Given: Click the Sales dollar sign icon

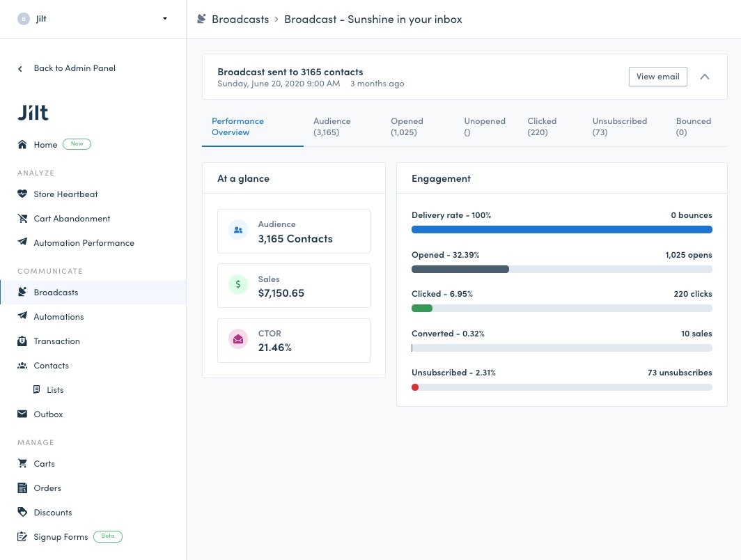Looking at the screenshot, I should click(238, 284).
